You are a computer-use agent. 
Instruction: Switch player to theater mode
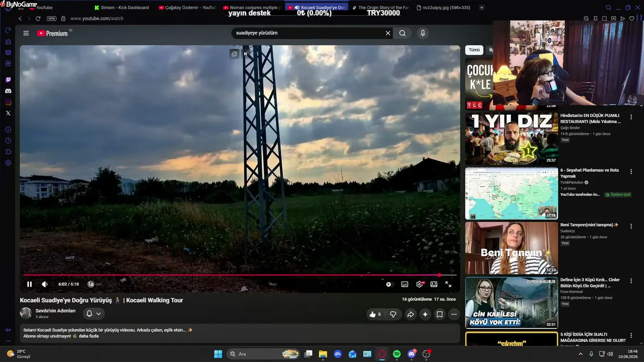(x=434, y=284)
